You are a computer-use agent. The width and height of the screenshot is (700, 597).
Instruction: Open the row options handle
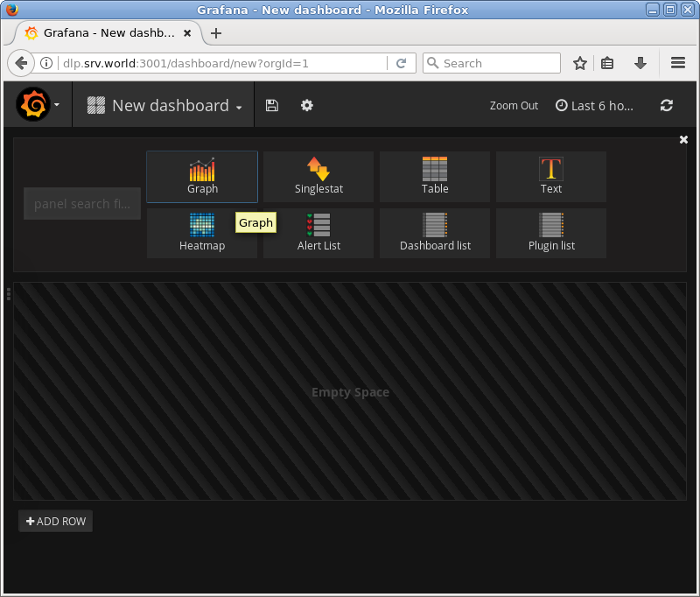(9, 294)
